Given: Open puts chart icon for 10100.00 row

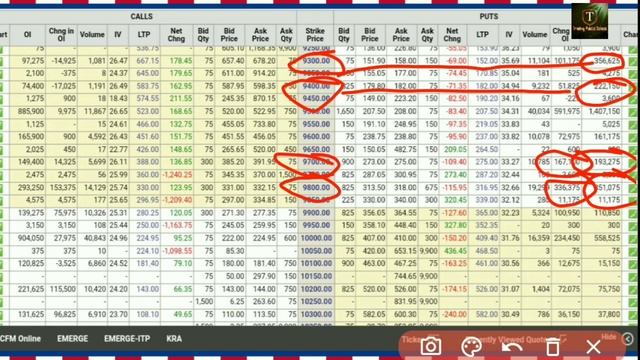Looking at the screenshot, I should coord(633,264).
